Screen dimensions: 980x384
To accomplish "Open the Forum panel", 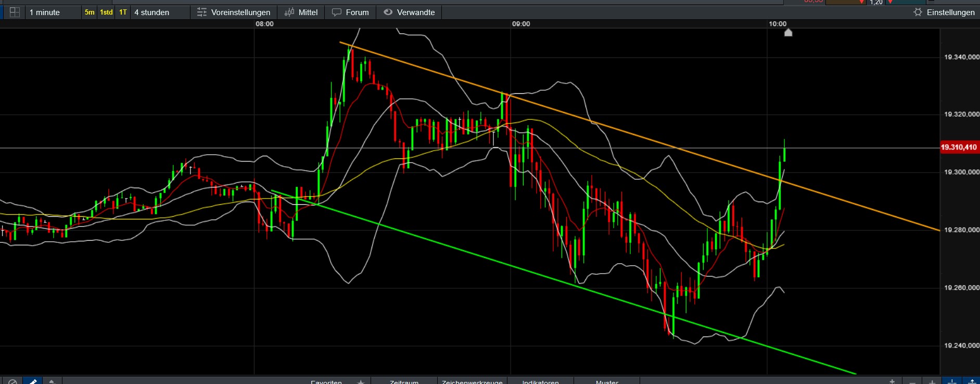I will pyautogui.click(x=350, y=12).
